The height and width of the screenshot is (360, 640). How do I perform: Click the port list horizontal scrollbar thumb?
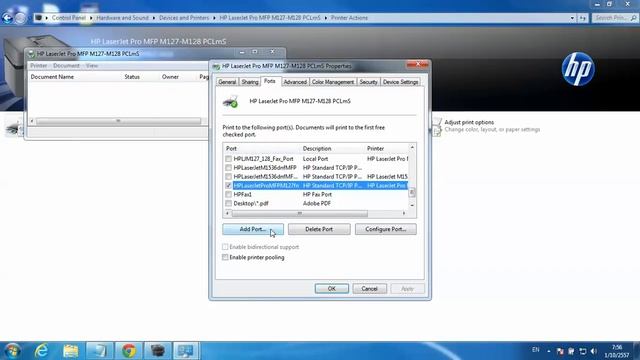(x=300, y=213)
